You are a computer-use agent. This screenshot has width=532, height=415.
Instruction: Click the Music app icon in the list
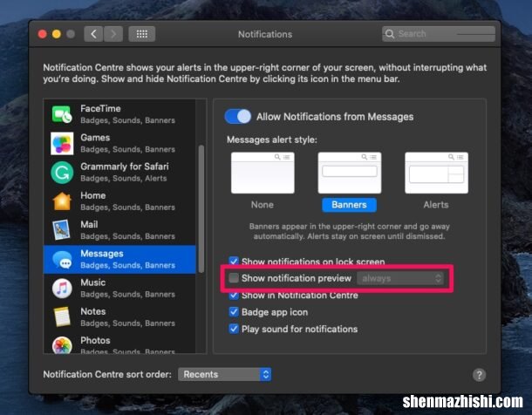pos(62,289)
